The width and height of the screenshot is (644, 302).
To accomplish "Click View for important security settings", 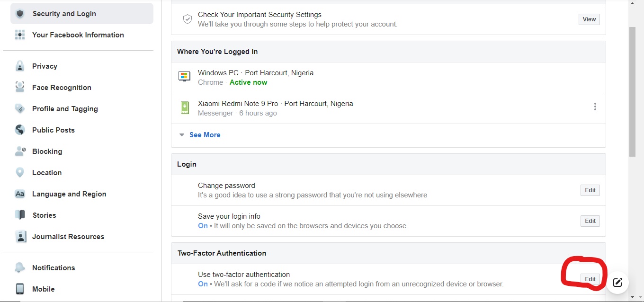I will 589,19.
